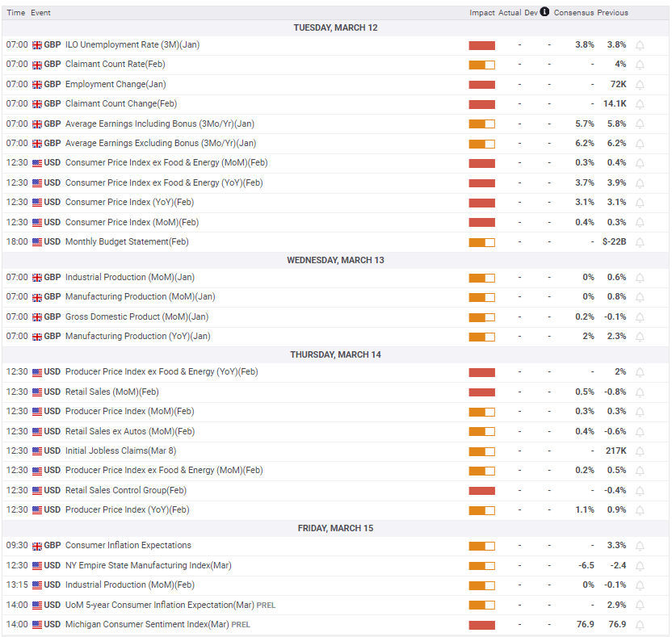Click the 18:00 time on Monthly Budget row
This screenshot has width=672, height=637.
tap(17, 242)
